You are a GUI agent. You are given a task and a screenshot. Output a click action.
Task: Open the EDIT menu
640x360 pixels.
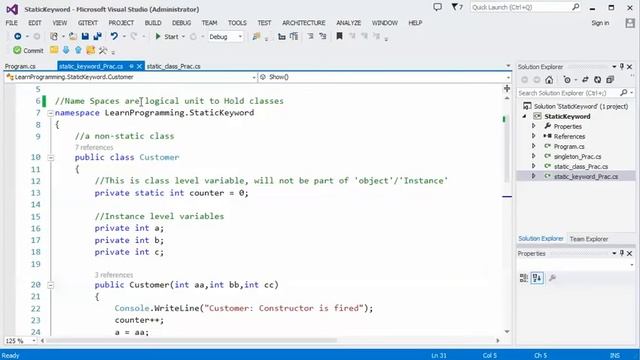coord(35,23)
